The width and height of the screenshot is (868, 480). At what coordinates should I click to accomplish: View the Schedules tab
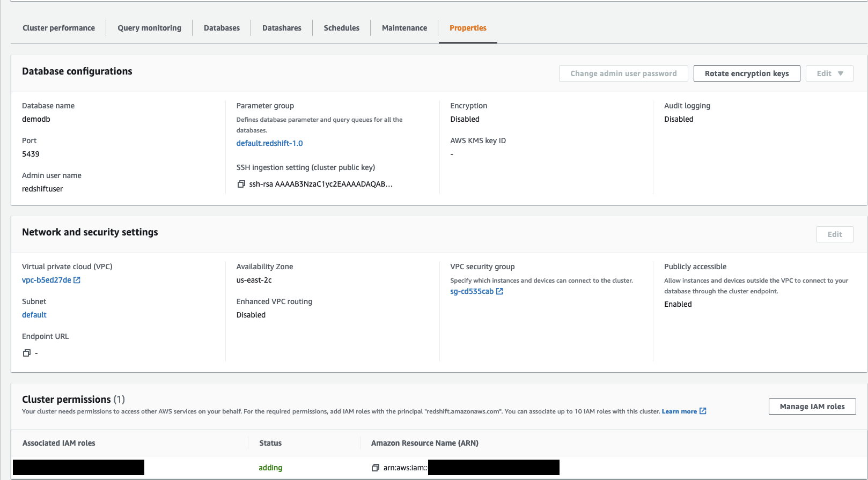[341, 28]
